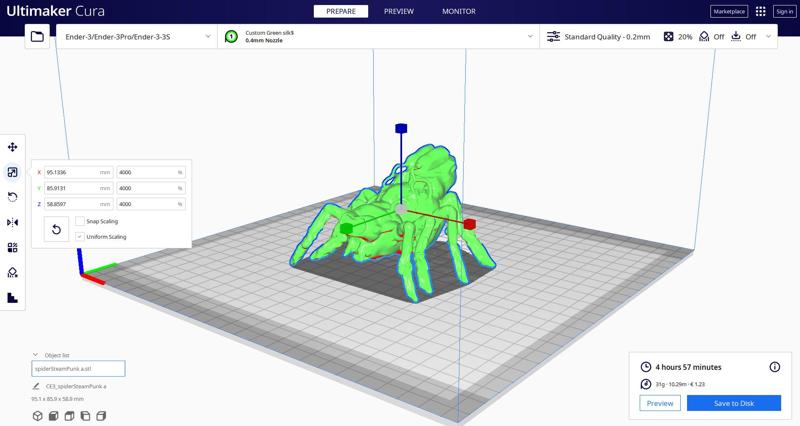
Task: Switch to the PREVIEW stage tab
Action: pyautogui.click(x=399, y=11)
